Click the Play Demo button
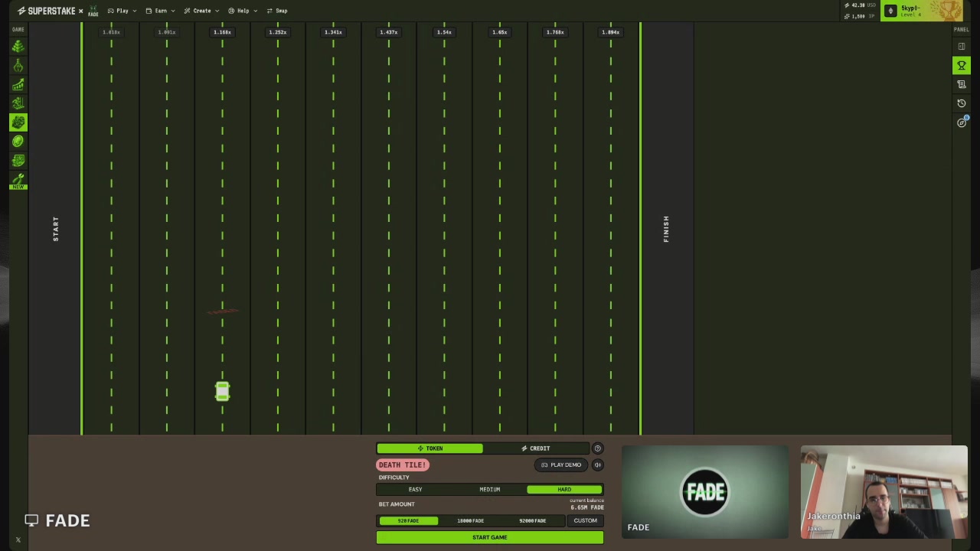This screenshot has width=980, height=551. pyautogui.click(x=561, y=465)
